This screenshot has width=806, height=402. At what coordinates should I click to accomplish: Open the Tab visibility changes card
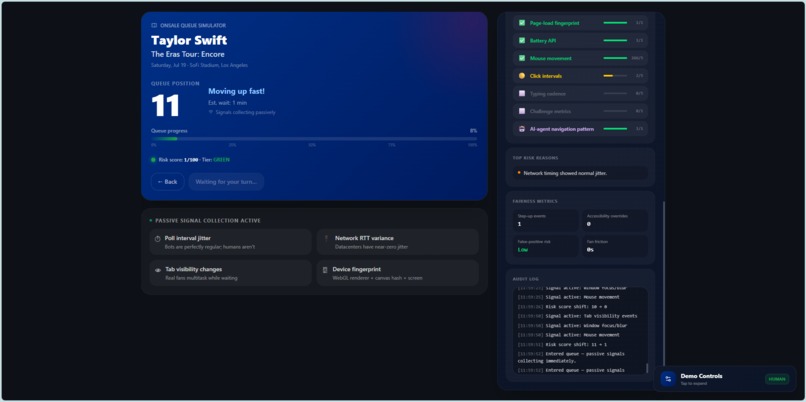click(230, 273)
